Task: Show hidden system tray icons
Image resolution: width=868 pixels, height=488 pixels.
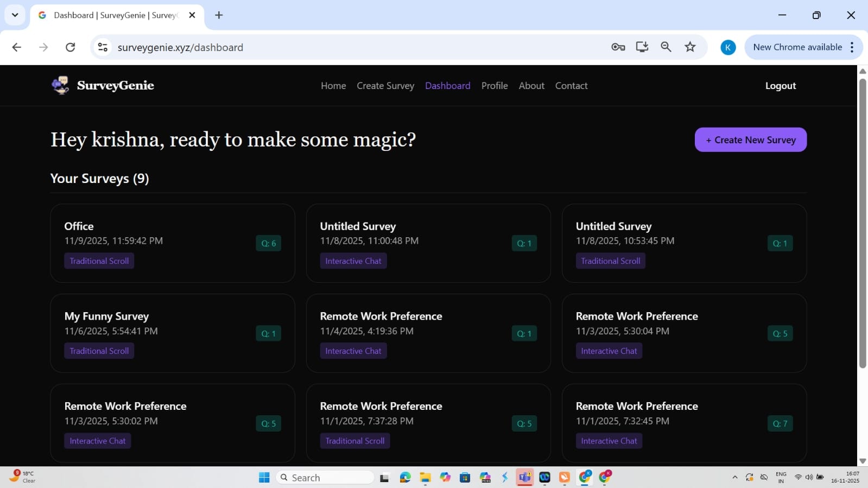Action: (735, 478)
